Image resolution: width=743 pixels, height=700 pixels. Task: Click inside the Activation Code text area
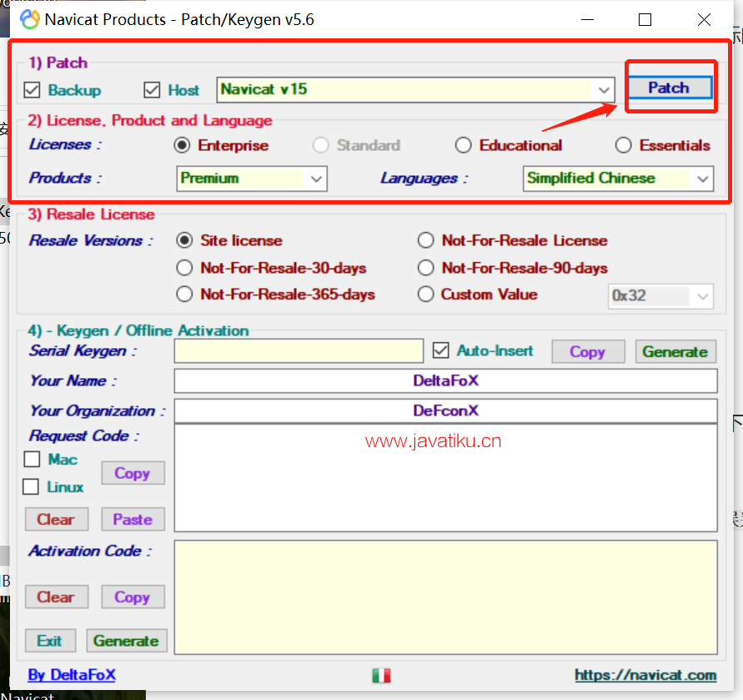(445, 597)
